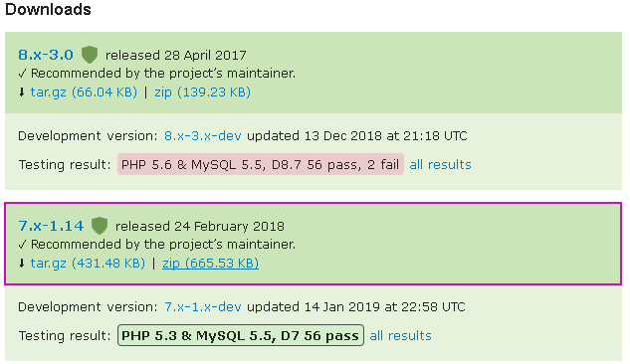The height and width of the screenshot is (364, 630).
Task: Click the Downloads section heading
Action: pos(48,9)
